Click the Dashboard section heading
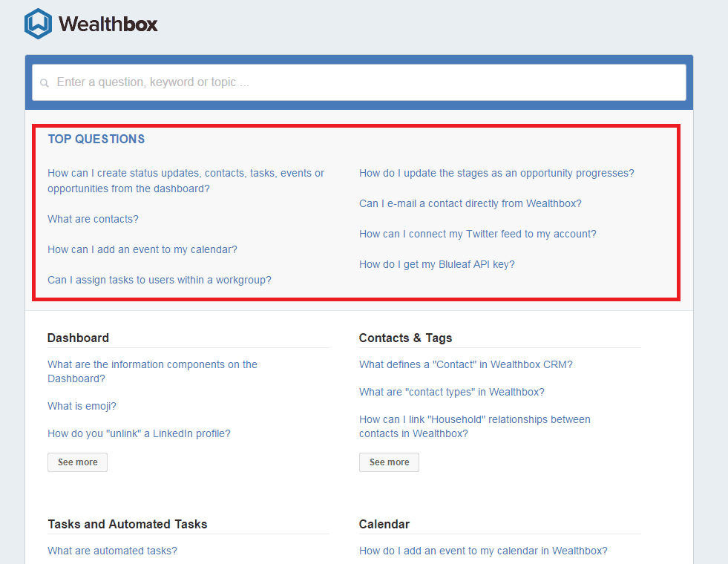 [x=78, y=338]
